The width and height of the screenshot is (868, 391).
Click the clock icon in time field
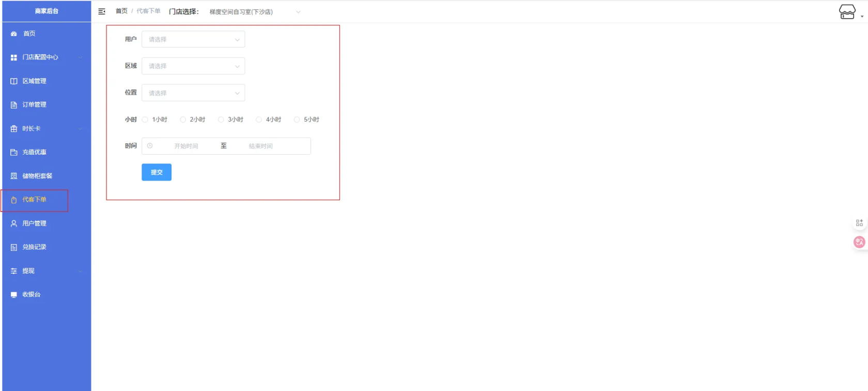[150, 146]
